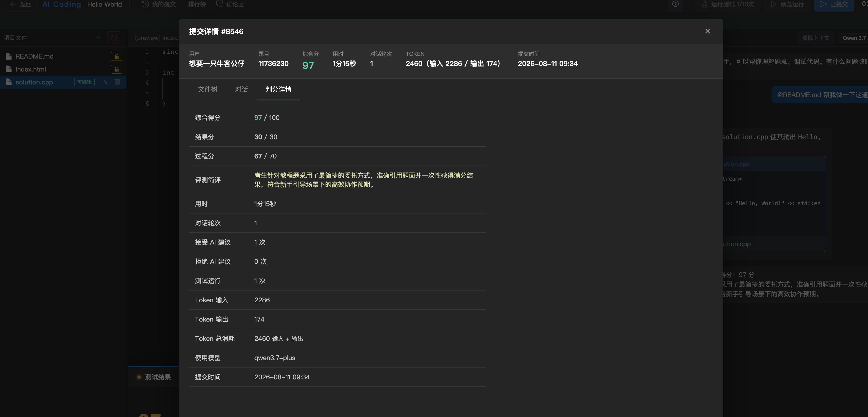Viewport: 868px width, 417px height.
Task: Click the 综合得分 97 / 100 row value
Action: [x=267, y=118]
